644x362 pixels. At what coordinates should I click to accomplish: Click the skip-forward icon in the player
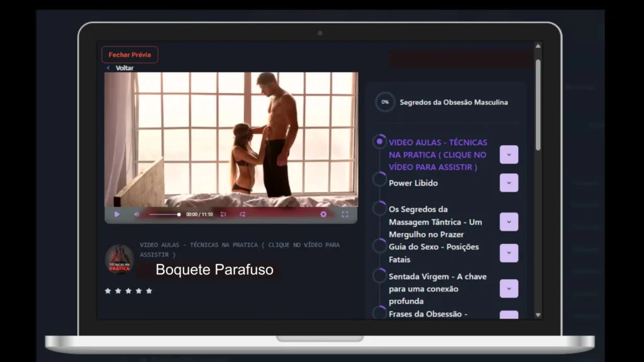(x=242, y=214)
